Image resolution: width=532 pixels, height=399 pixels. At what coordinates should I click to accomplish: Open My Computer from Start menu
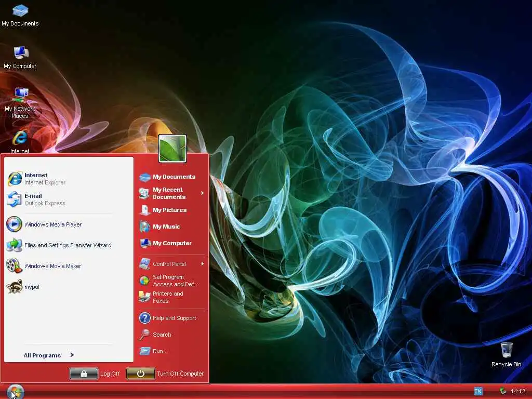point(166,243)
